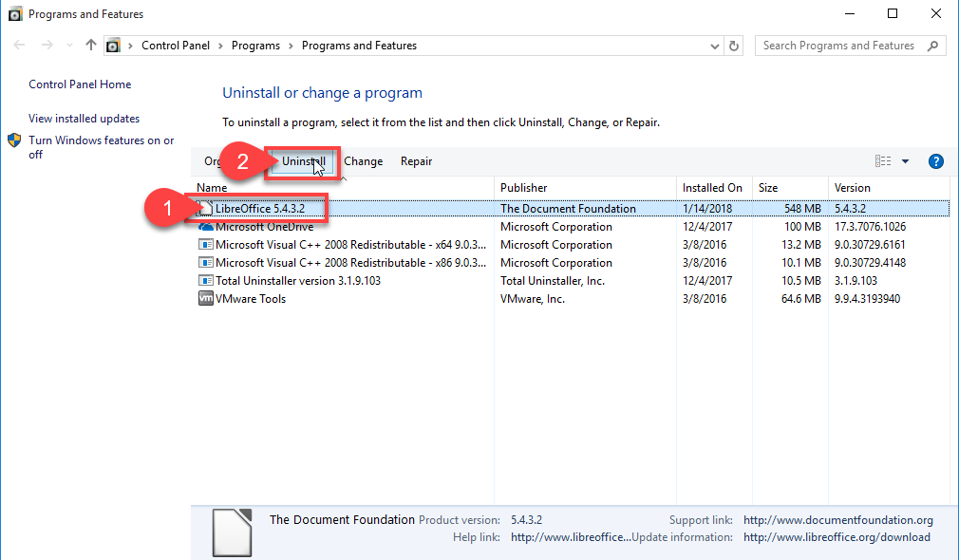Maximize the Programs and Features window

click(x=893, y=13)
